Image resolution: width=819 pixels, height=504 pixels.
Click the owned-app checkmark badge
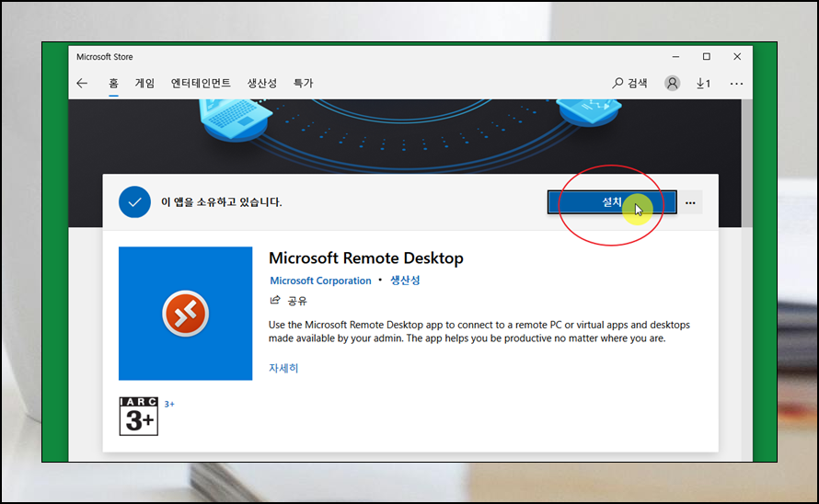click(134, 202)
